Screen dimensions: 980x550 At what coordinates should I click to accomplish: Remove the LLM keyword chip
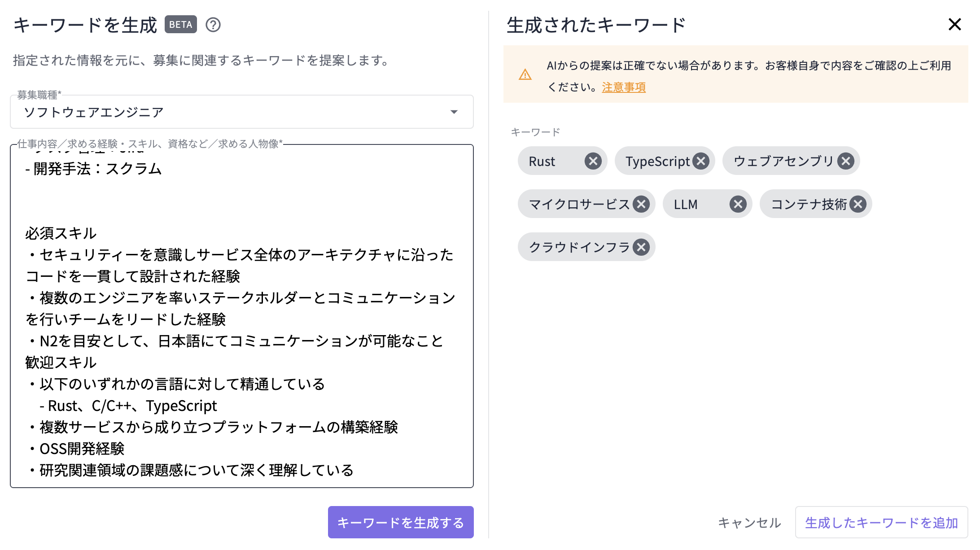737,204
